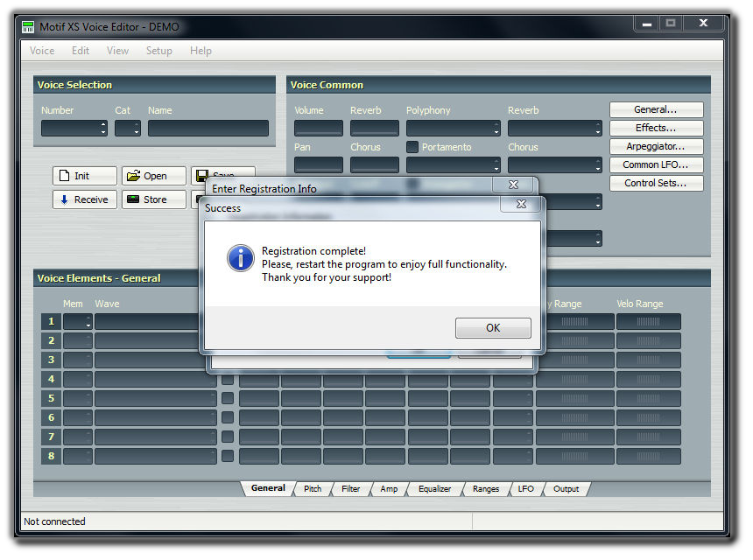Click the Cat spinner arrows
Viewport: 753px width, 560px height.
tap(137, 128)
